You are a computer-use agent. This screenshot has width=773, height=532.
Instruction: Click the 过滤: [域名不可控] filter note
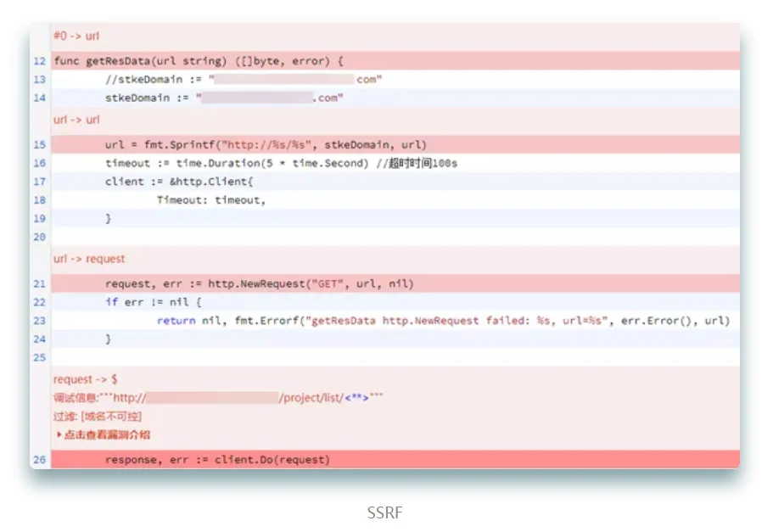pos(98,417)
